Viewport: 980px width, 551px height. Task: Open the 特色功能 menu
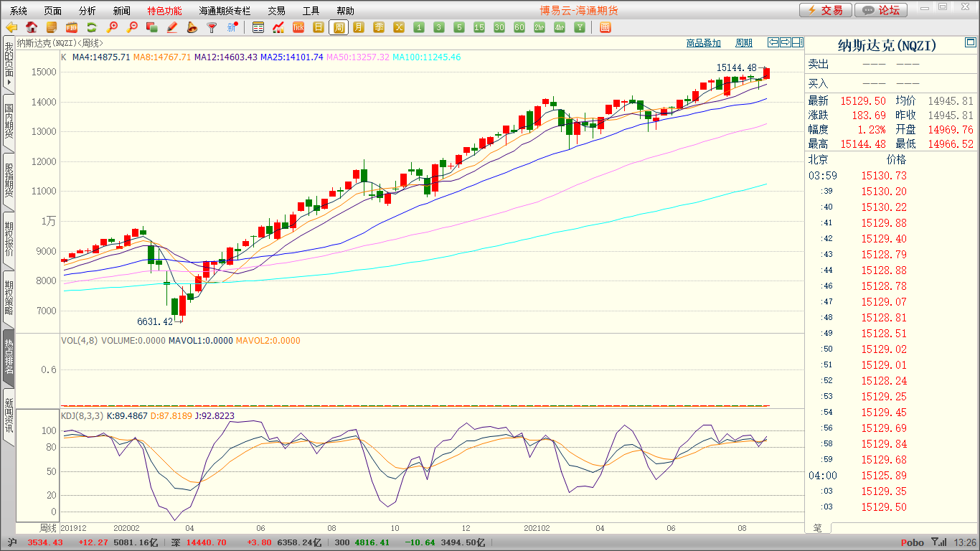(164, 11)
